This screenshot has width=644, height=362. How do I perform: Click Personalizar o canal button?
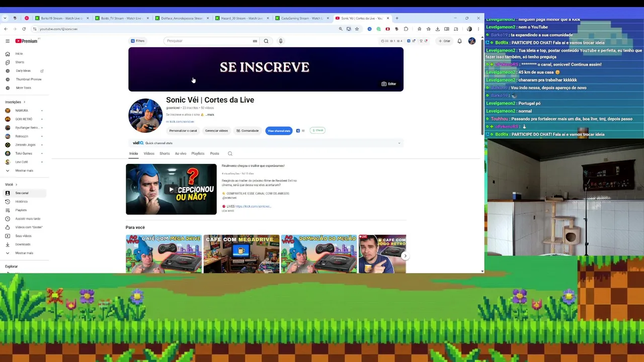183,131
